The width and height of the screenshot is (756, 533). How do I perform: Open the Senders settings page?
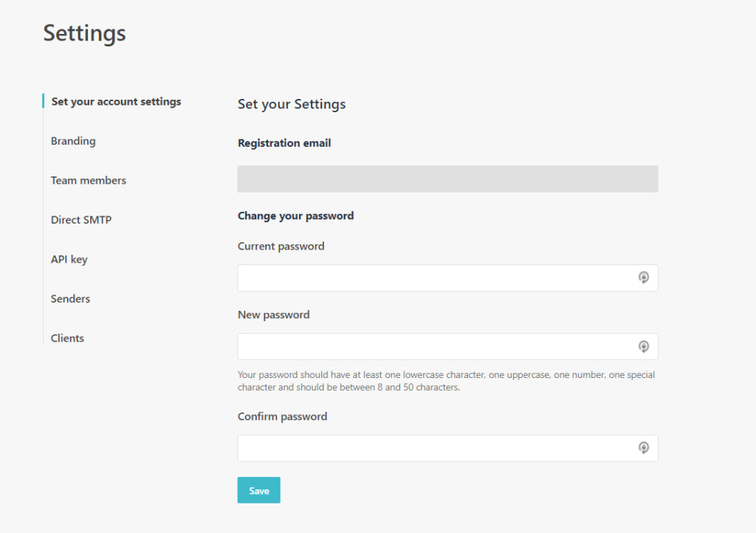(70, 299)
